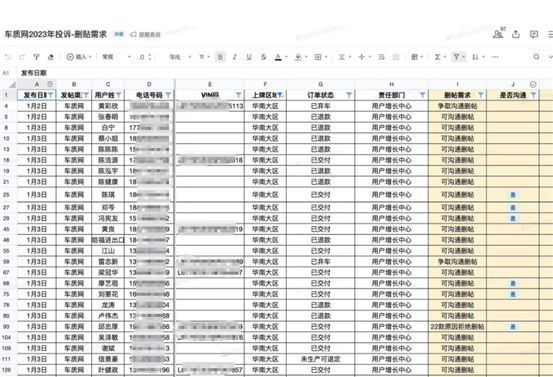Viewport: 553px width, 377px height.
Task: Open the collaborators people icon
Action: [x=498, y=34]
